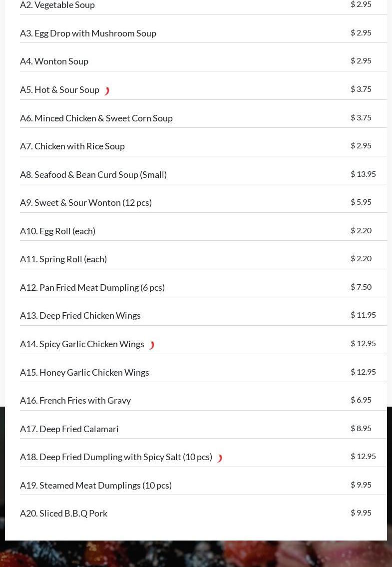The width and height of the screenshot is (392, 567).
Task: Click A8. Seafood & Bean Curd Soup (Small)
Action: (93, 174)
